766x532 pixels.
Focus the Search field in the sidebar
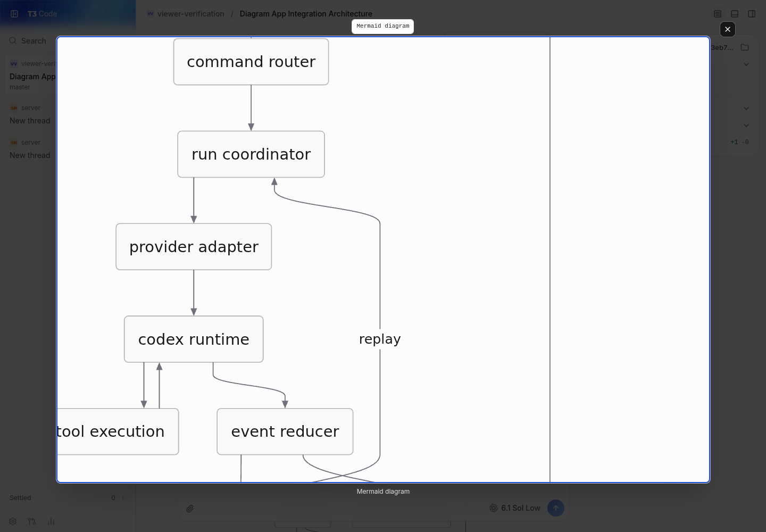click(33, 41)
